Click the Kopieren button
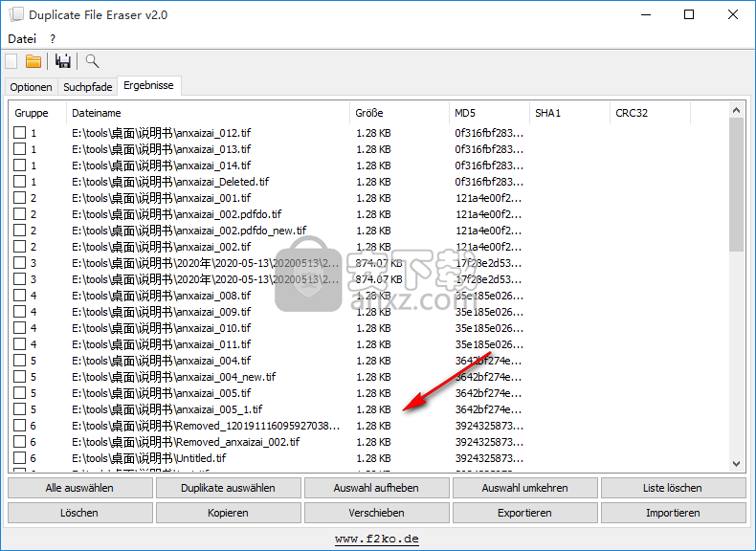Screen dimensions: 756x551 click(229, 513)
